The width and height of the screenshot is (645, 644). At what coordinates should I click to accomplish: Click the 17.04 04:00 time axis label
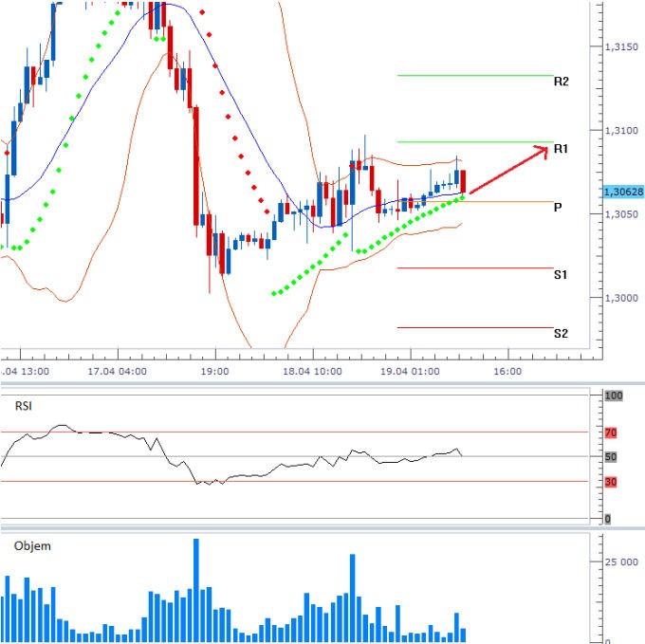[118, 372]
